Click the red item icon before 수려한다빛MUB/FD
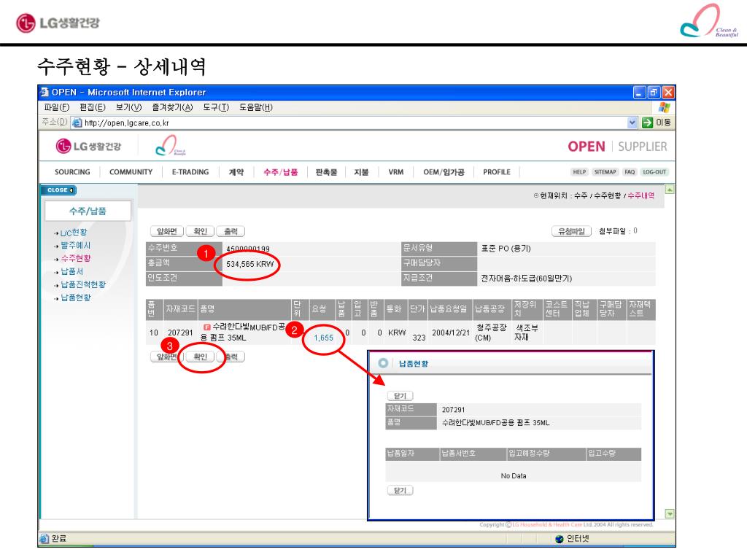This screenshot has width=747, height=560. pyautogui.click(x=206, y=327)
